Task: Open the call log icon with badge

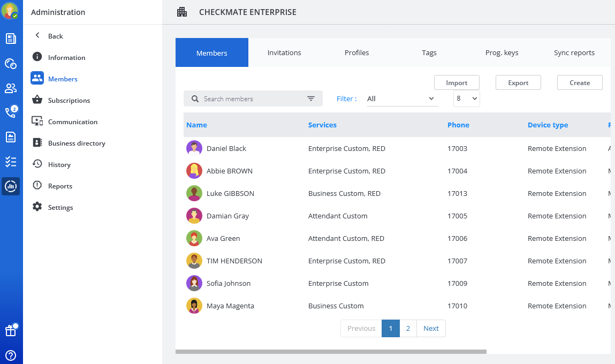Action: pyautogui.click(x=11, y=112)
